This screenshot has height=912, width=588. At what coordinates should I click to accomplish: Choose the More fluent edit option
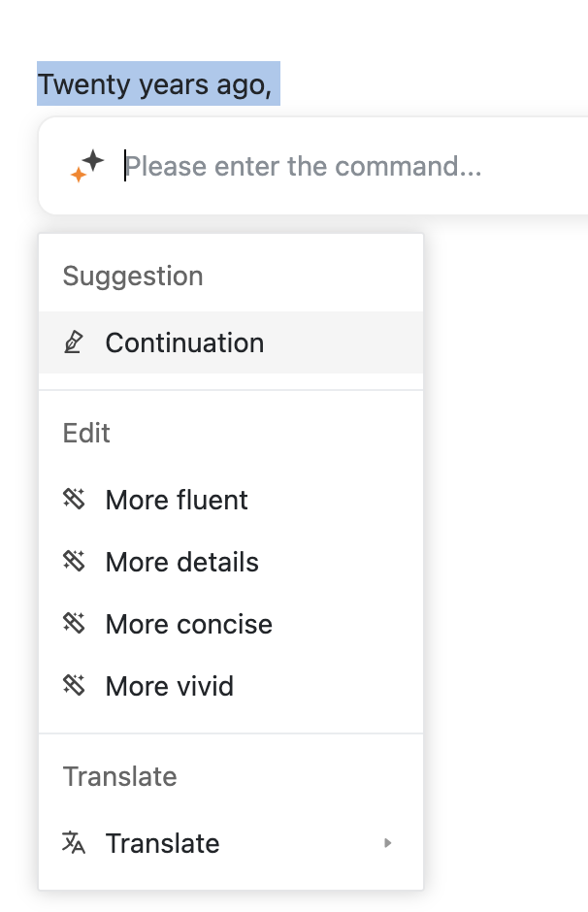pyautogui.click(x=177, y=500)
